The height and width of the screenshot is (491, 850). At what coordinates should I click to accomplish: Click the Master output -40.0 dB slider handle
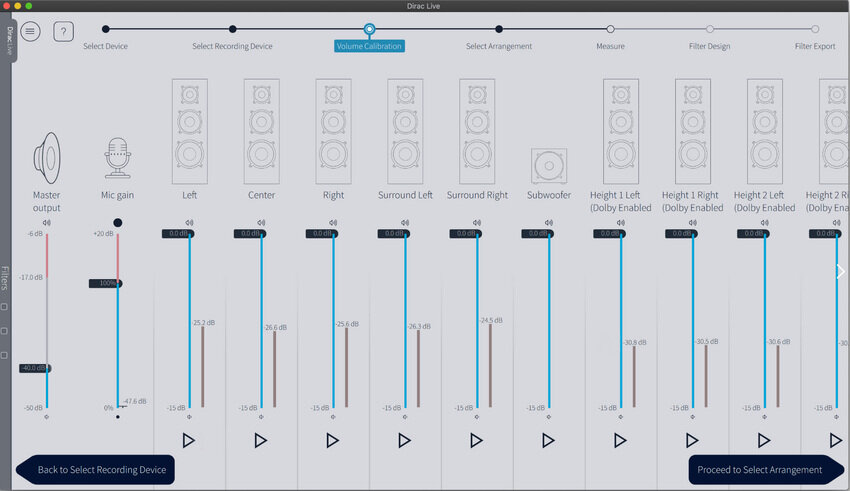click(x=35, y=369)
